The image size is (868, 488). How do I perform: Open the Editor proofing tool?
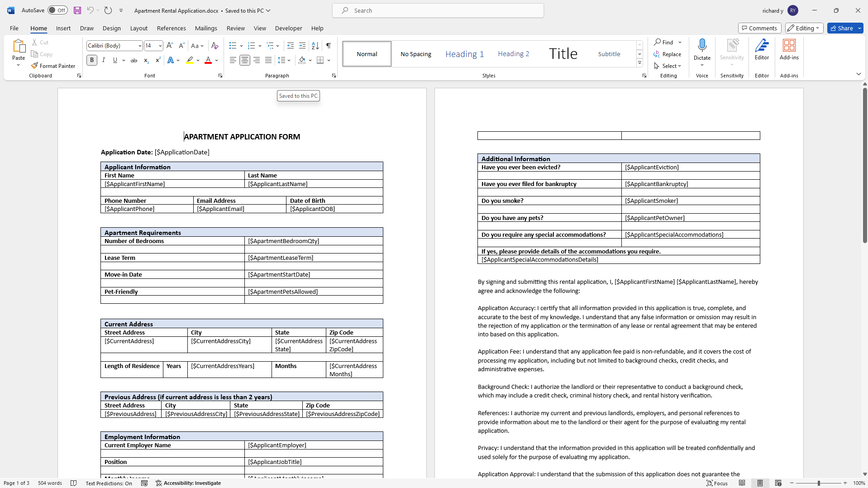click(762, 49)
